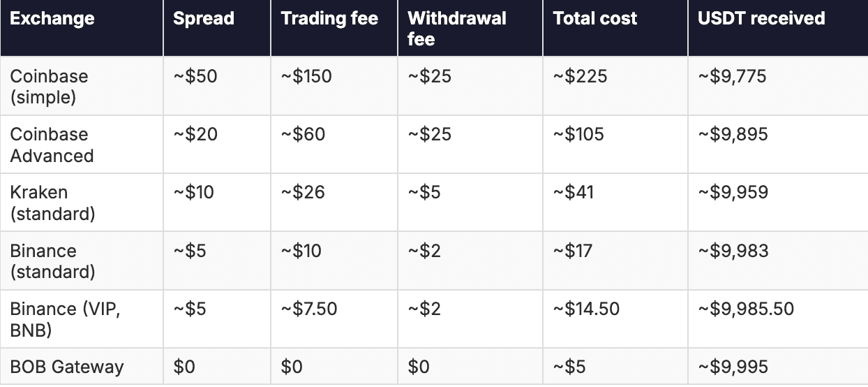868x387 pixels.
Task: Select the ~$105 Coinbase Advanced total cost
Action: [579, 134]
